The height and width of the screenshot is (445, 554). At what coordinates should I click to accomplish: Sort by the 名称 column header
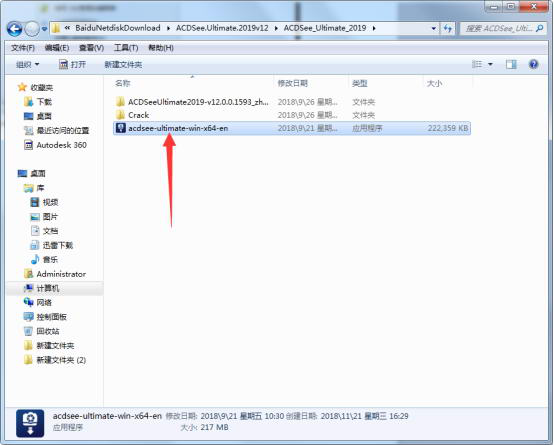tap(123, 83)
